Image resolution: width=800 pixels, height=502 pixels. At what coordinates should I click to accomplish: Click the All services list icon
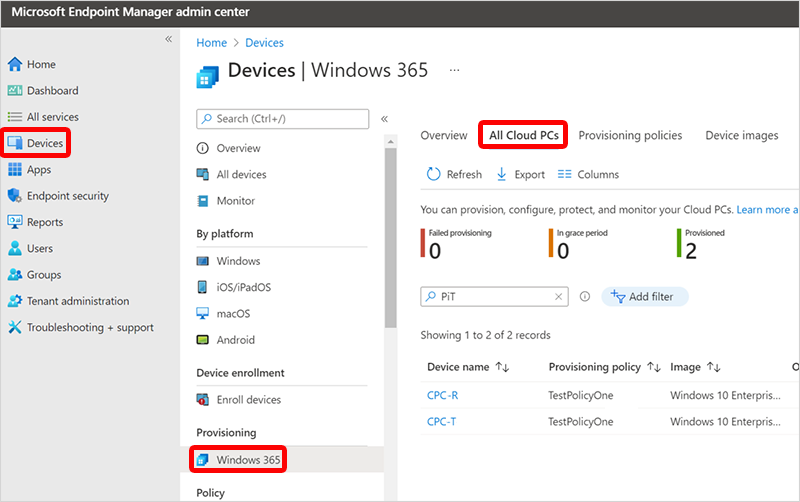point(15,117)
